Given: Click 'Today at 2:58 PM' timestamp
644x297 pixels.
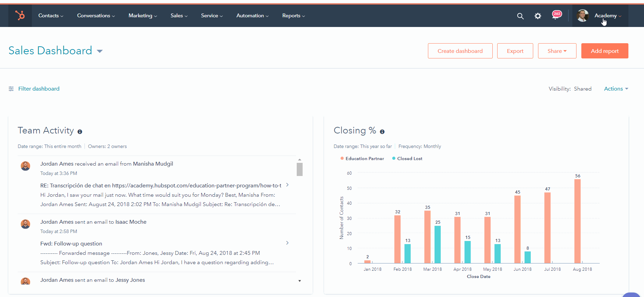Looking at the screenshot, I should [x=59, y=231].
